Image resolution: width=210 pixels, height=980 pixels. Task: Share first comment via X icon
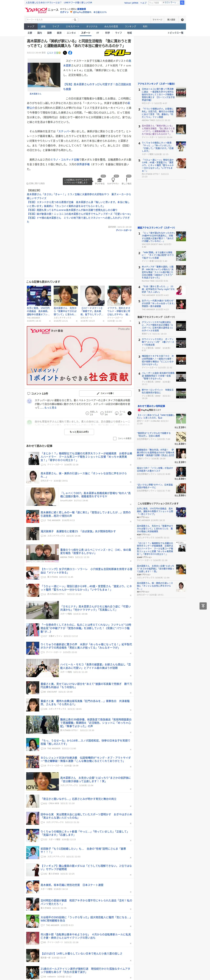[x=130, y=413]
